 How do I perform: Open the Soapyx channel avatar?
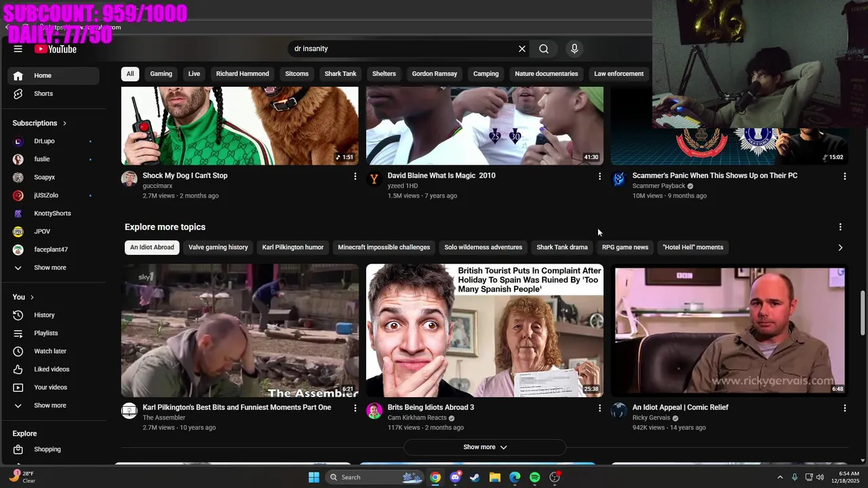click(18, 177)
